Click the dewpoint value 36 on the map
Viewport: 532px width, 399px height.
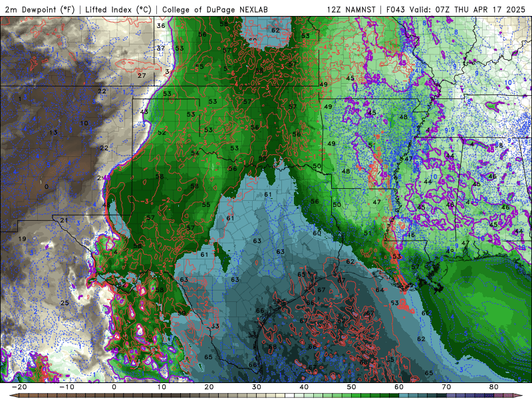coord(161,26)
